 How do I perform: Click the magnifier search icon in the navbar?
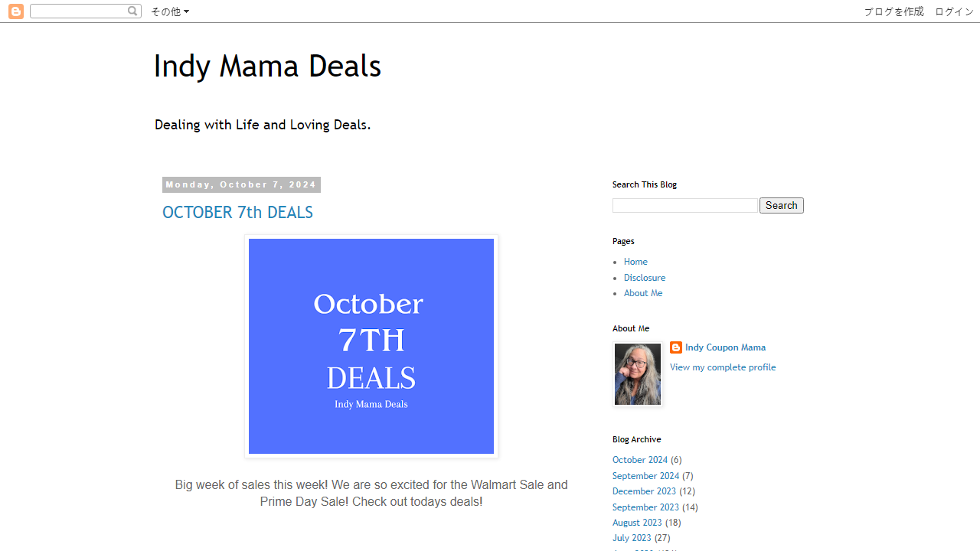point(132,11)
